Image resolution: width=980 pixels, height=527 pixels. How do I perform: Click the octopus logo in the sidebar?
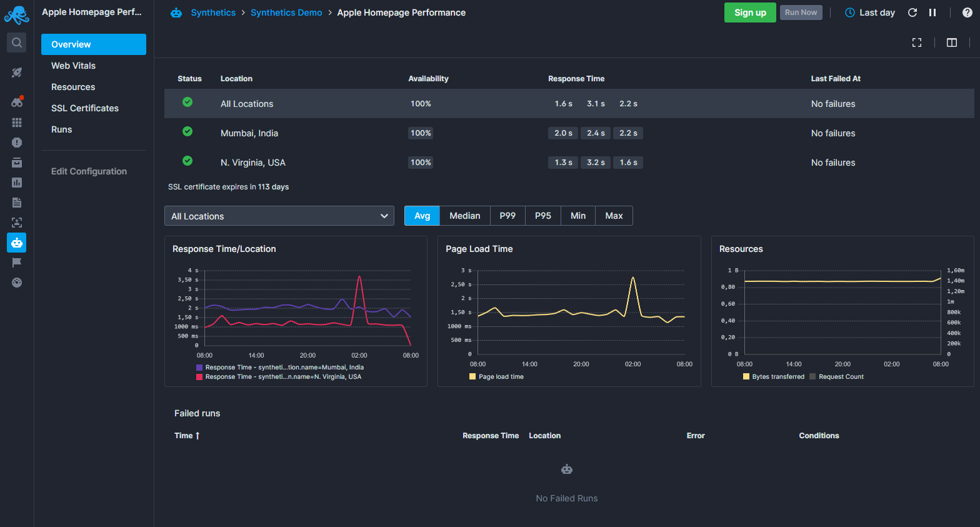[17, 15]
